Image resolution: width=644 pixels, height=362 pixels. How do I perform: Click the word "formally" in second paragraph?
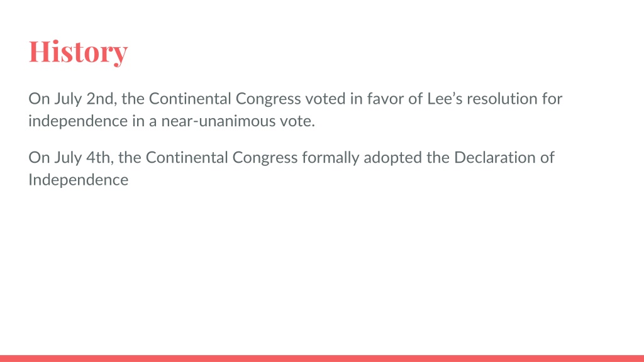click(x=331, y=158)
